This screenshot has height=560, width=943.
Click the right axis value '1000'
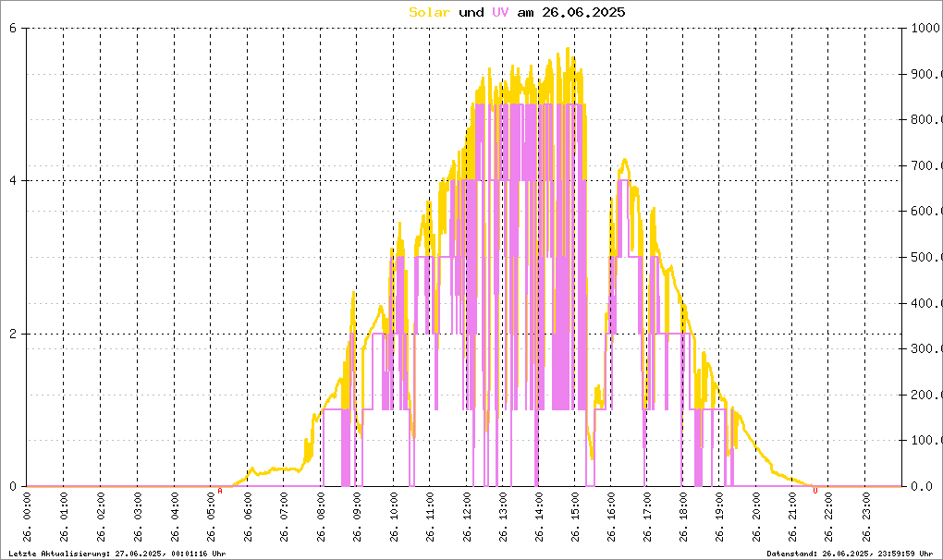click(x=925, y=28)
